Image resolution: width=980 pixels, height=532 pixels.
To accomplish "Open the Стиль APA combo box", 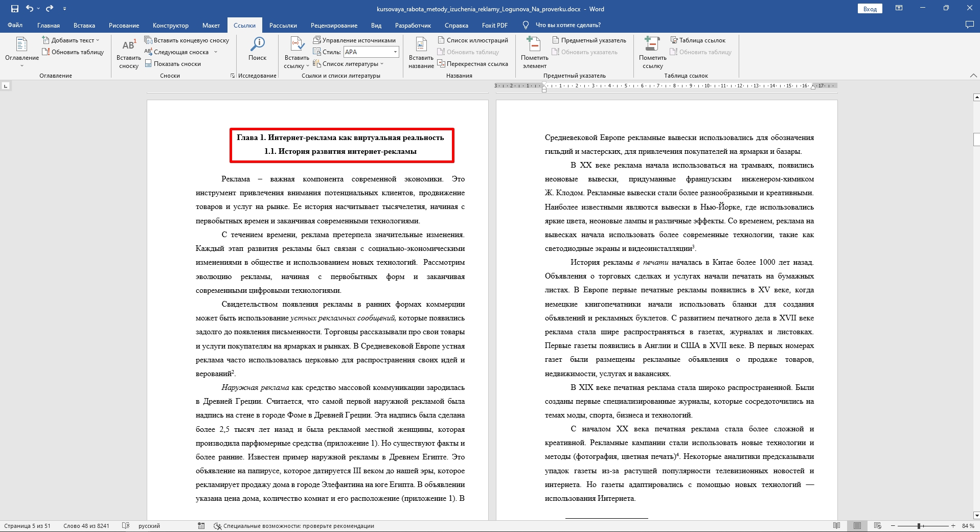I will pyautogui.click(x=371, y=52).
